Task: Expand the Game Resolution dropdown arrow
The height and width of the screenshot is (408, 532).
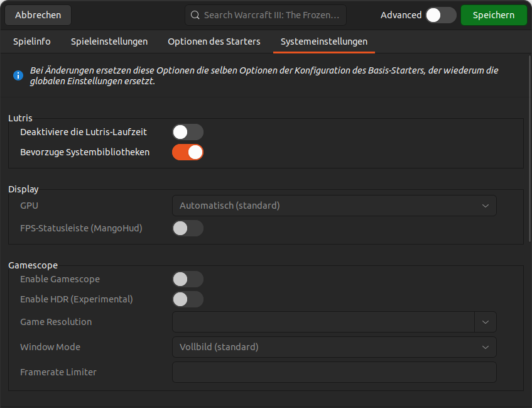Action: click(x=485, y=322)
